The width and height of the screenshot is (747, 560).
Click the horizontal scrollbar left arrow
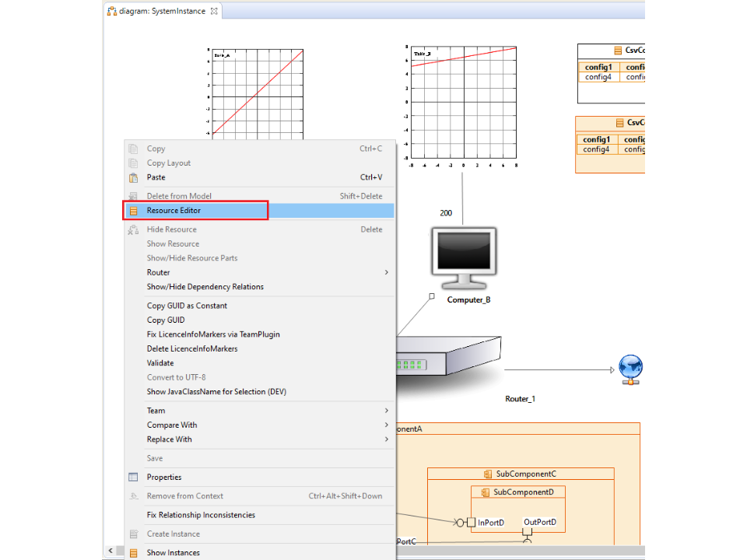(x=110, y=551)
